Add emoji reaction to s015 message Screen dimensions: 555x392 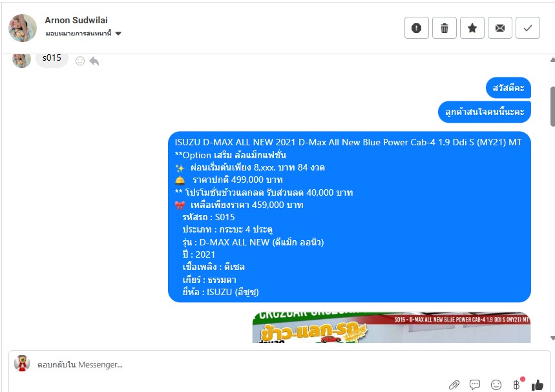pos(80,61)
